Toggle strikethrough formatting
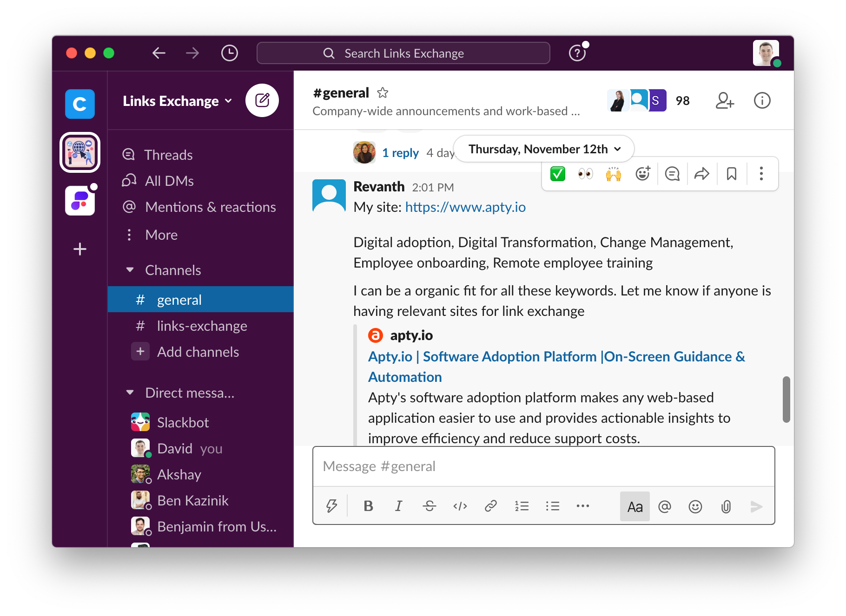Screen dimensions: 846x616 tap(430, 506)
